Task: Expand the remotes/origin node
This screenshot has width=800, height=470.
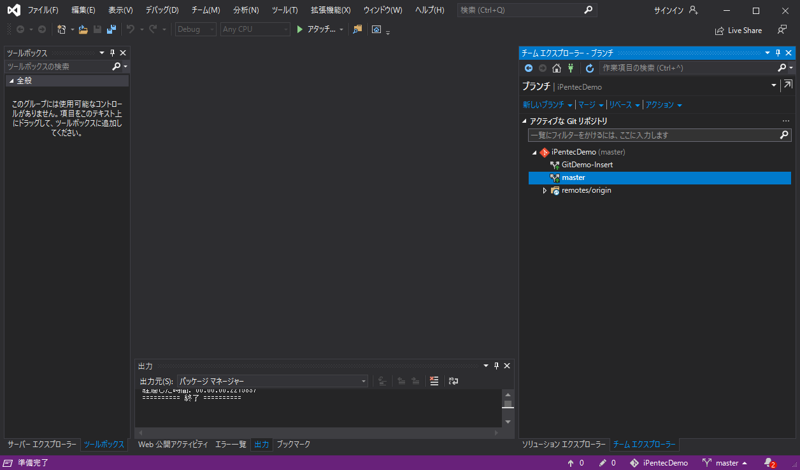Action: tap(544, 190)
